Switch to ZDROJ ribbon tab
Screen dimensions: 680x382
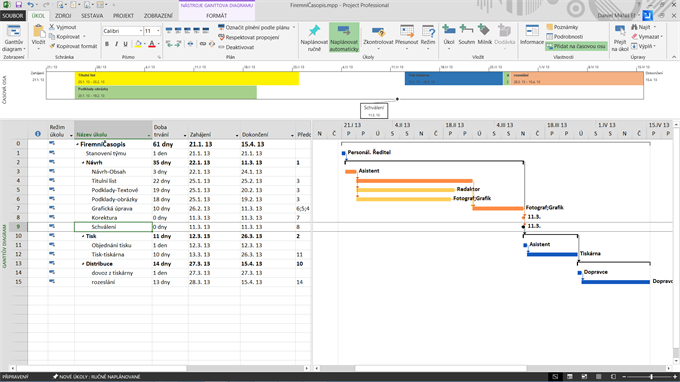point(63,16)
